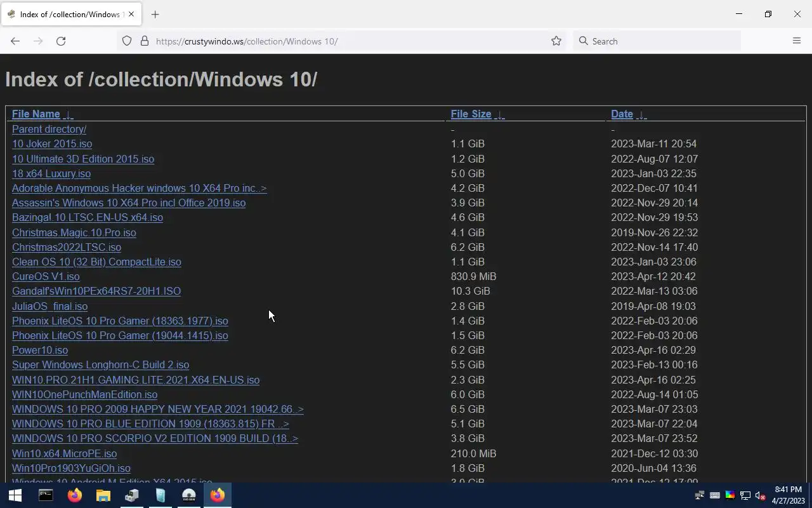Image resolution: width=812 pixels, height=508 pixels.
Task: Download Win10.x64.MicroPE.iso
Action: click(x=64, y=453)
